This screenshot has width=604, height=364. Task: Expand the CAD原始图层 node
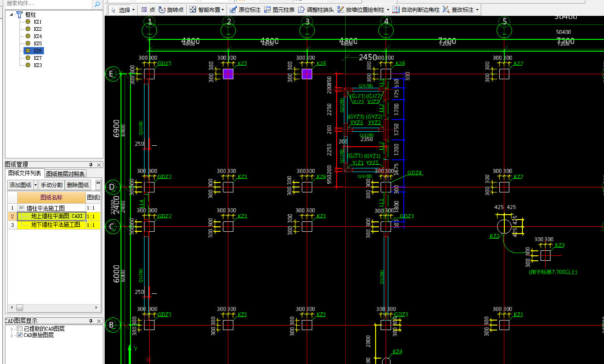coord(12,335)
